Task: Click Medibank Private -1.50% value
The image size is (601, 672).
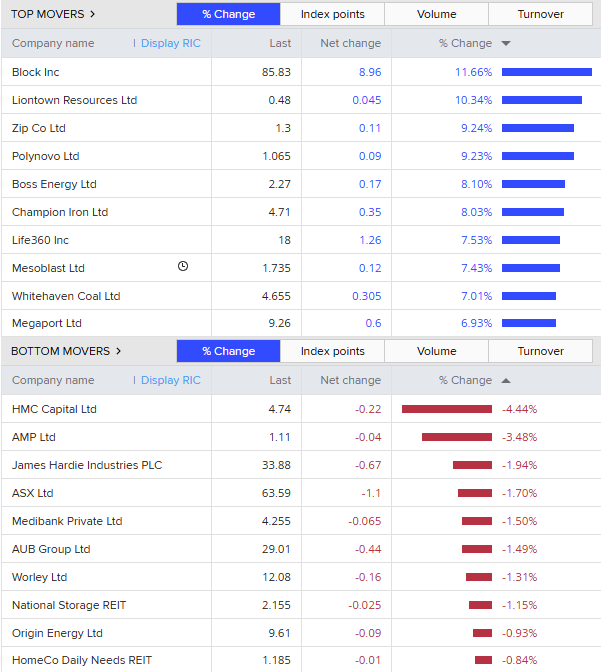Action: (520, 521)
